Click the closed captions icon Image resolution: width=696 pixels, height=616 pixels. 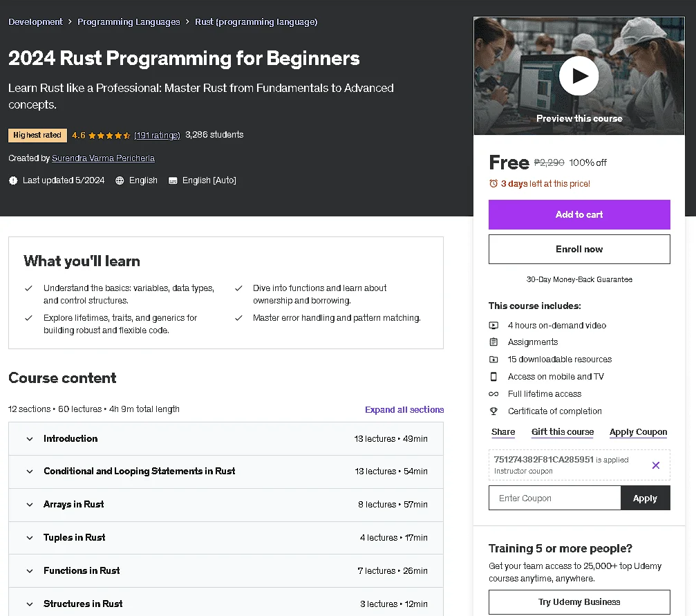[173, 180]
